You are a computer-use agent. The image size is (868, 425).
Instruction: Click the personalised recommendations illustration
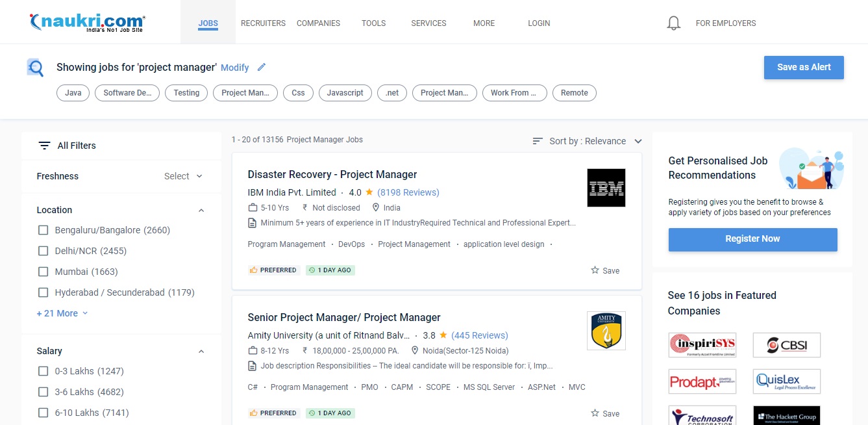pyautogui.click(x=811, y=168)
